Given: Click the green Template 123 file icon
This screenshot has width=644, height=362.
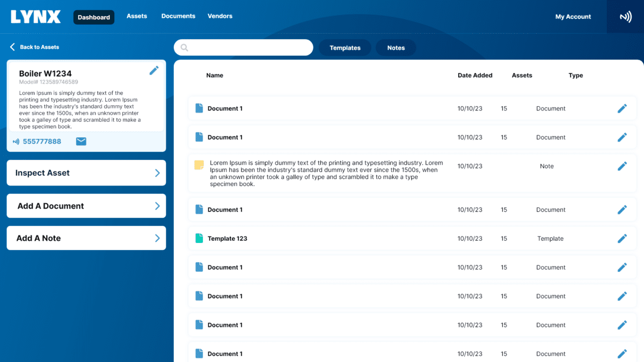Looking at the screenshot, I should (x=199, y=239).
